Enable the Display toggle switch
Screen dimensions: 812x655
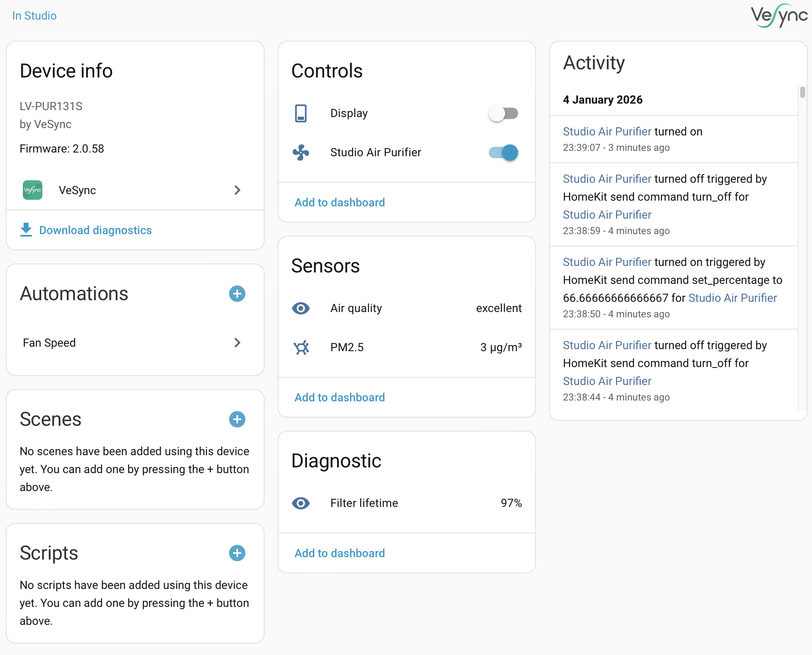tap(503, 113)
